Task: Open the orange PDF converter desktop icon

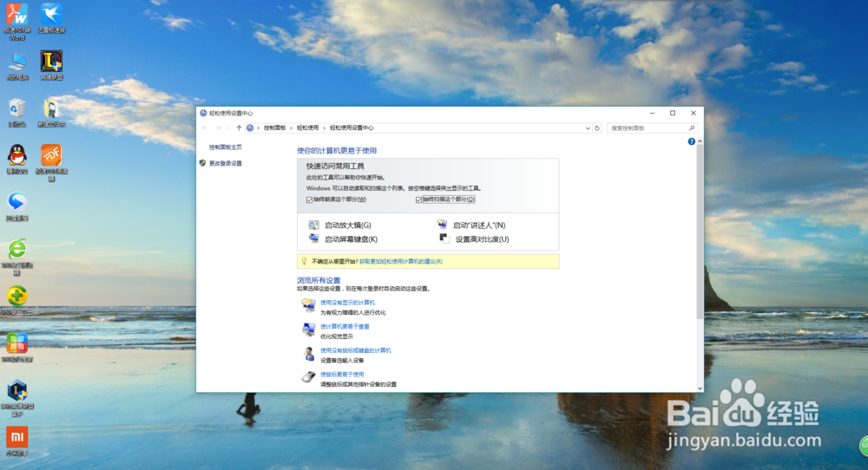Action: (51, 155)
